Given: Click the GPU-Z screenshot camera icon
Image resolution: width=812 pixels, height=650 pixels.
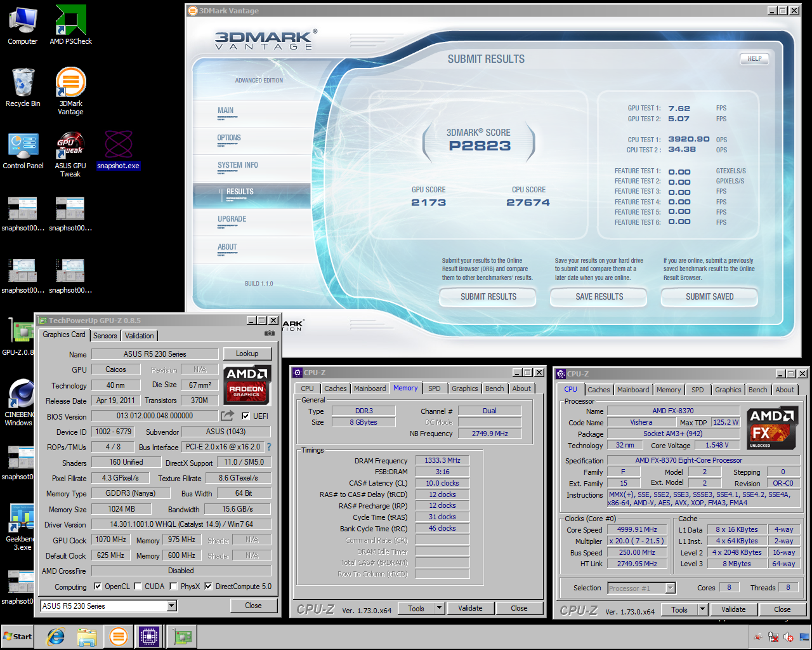Looking at the screenshot, I should pos(270,333).
